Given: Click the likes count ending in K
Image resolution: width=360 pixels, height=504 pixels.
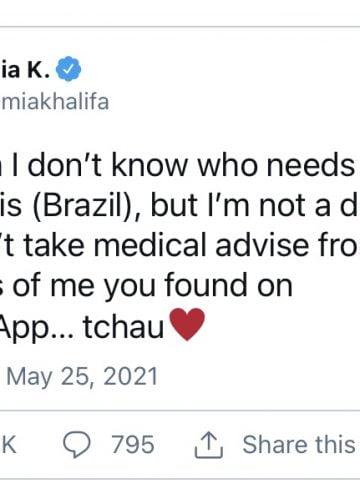Looking at the screenshot, I should coord(8,445).
